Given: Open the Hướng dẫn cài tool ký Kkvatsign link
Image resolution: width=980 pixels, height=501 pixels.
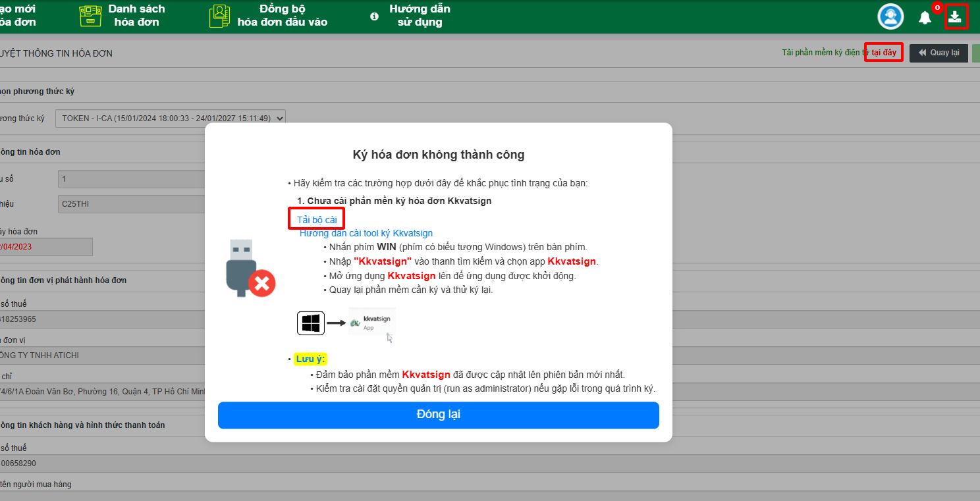Looking at the screenshot, I should tap(366, 233).
